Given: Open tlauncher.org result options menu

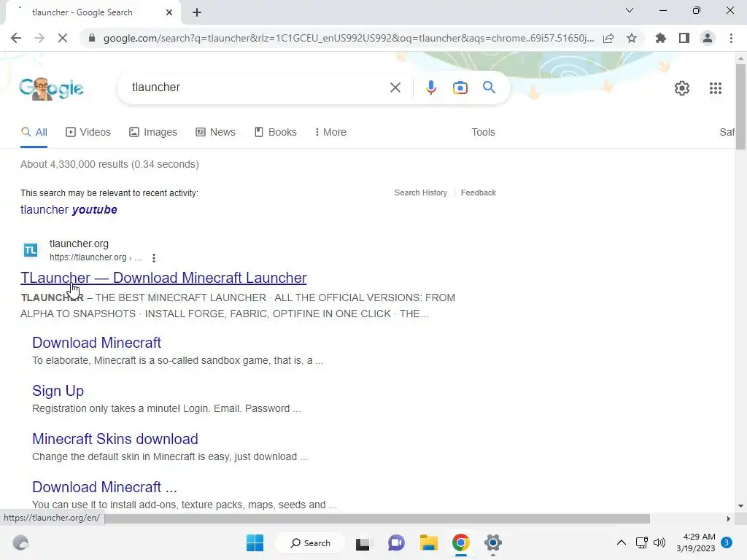Looking at the screenshot, I should click(153, 258).
